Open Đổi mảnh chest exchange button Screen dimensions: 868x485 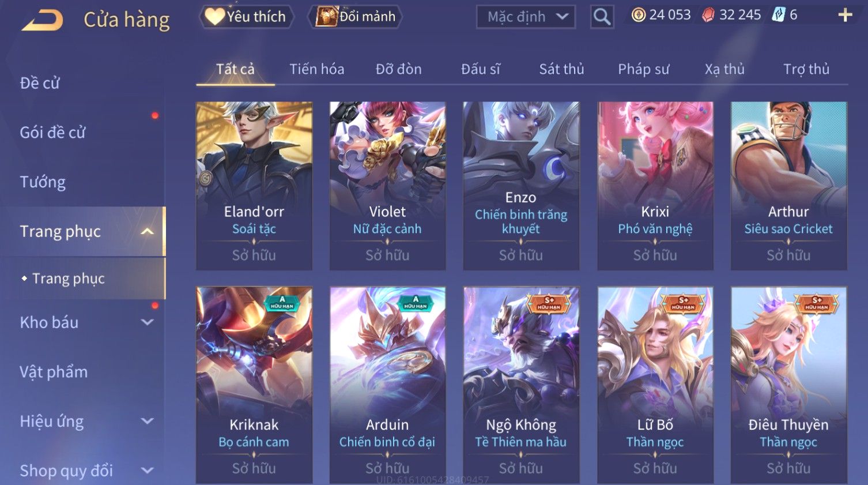(x=355, y=17)
